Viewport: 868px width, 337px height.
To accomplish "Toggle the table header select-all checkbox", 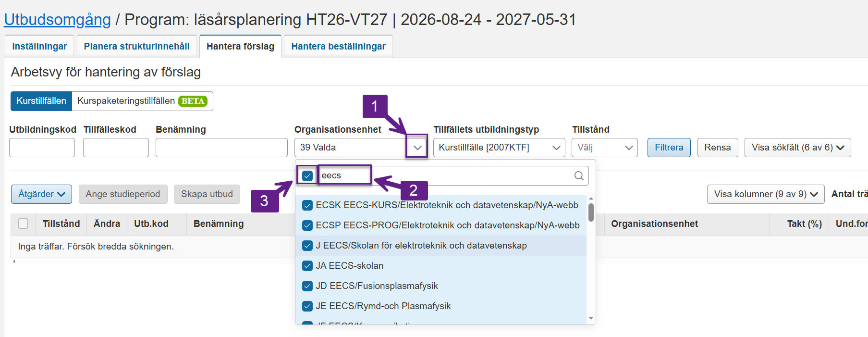I will point(23,224).
